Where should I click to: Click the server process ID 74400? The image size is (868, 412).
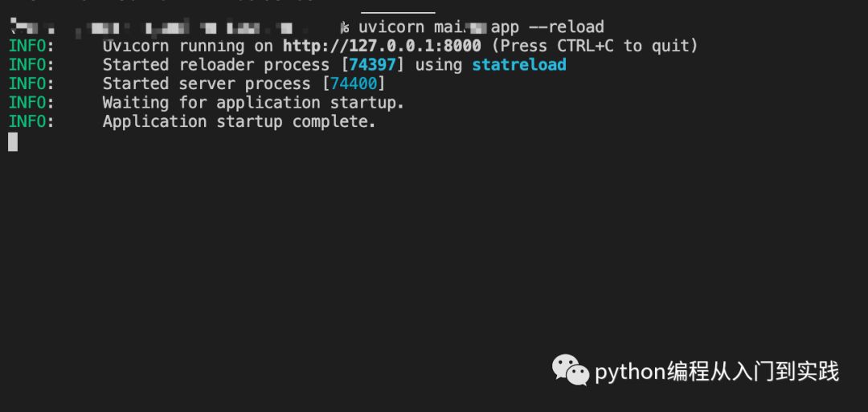(354, 84)
